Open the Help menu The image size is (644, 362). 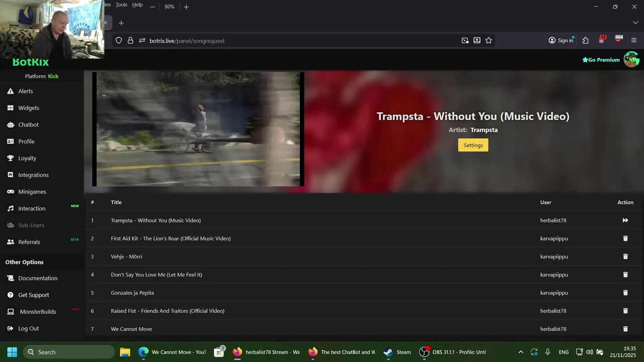pyautogui.click(x=137, y=5)
